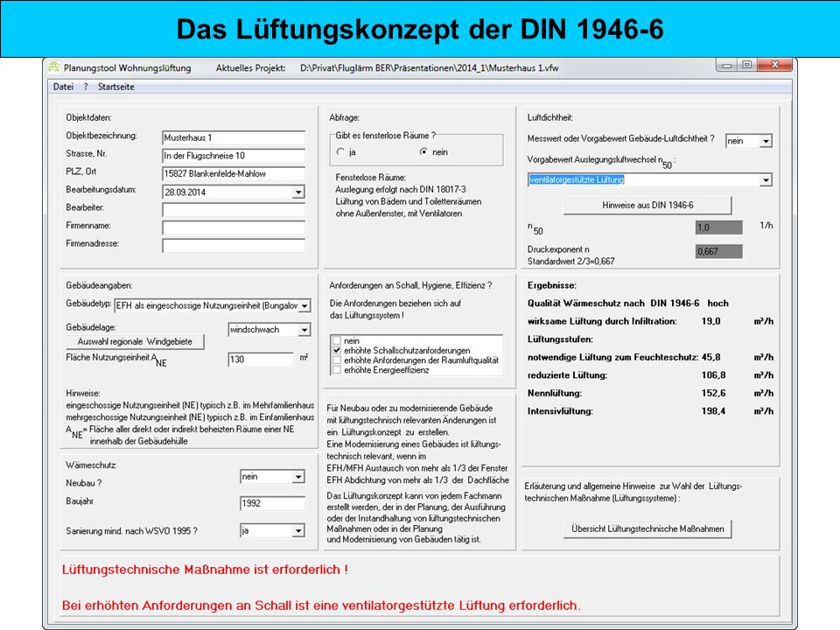Click 'Hinweise aus DIN 1946-6' button
The height and width of the screenshot is (630, 840).
(x=647, y=205)
